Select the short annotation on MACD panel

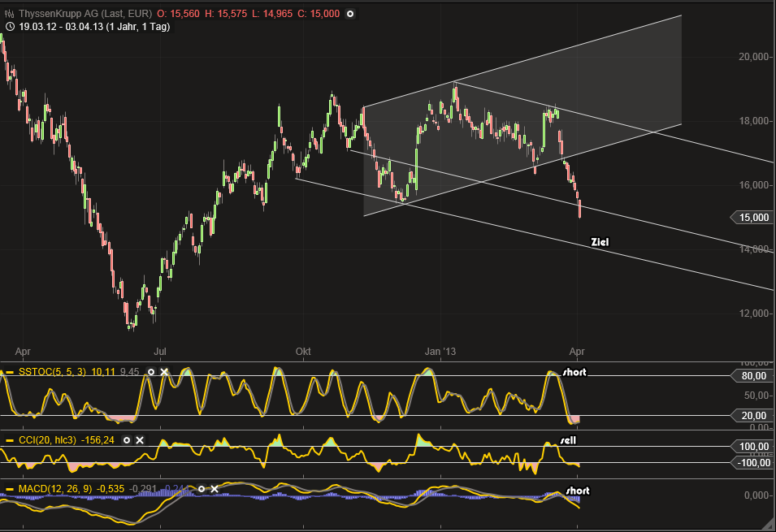578,491
